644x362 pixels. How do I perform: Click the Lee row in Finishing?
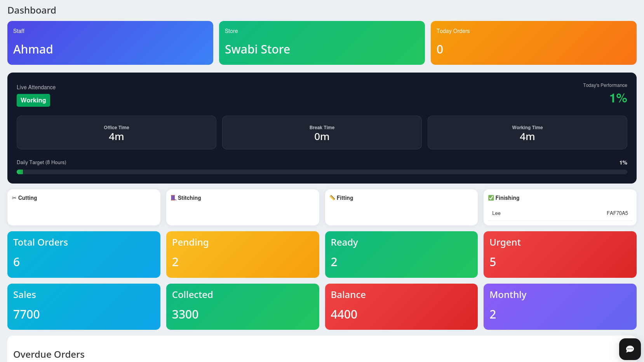click(x=560, y=213)
